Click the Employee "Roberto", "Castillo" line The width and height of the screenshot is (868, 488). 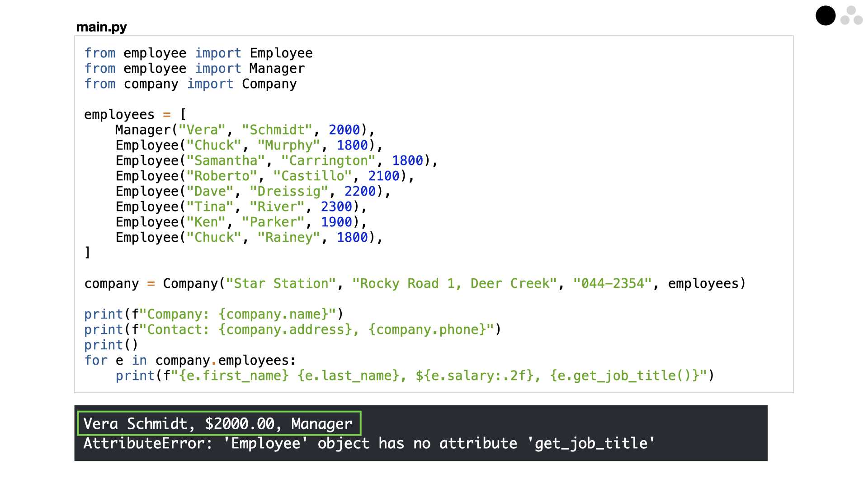pyautogui.click(x=265, y=176)
